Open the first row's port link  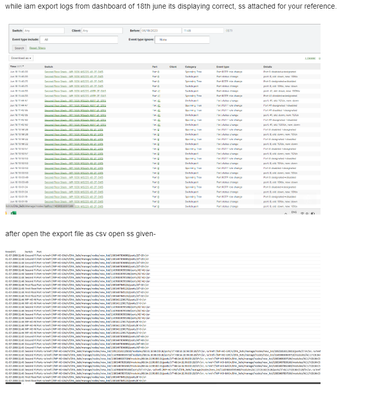pyautogui.click(x=156, y=72)
